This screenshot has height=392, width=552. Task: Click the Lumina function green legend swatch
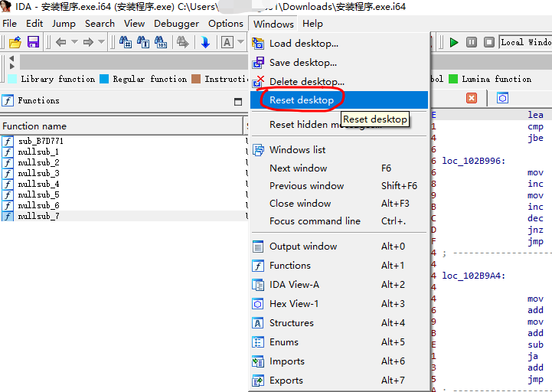[453, 79]
